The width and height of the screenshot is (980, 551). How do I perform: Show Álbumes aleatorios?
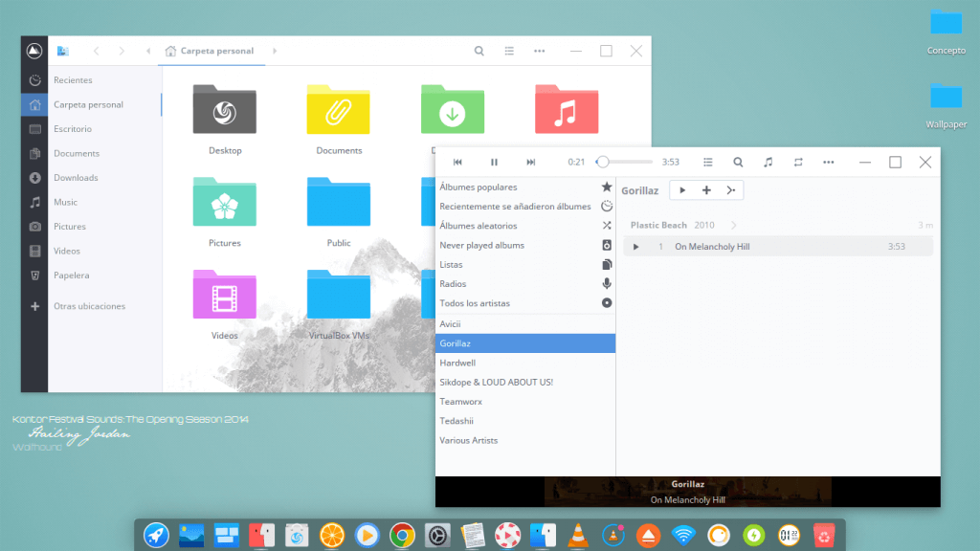525,226
